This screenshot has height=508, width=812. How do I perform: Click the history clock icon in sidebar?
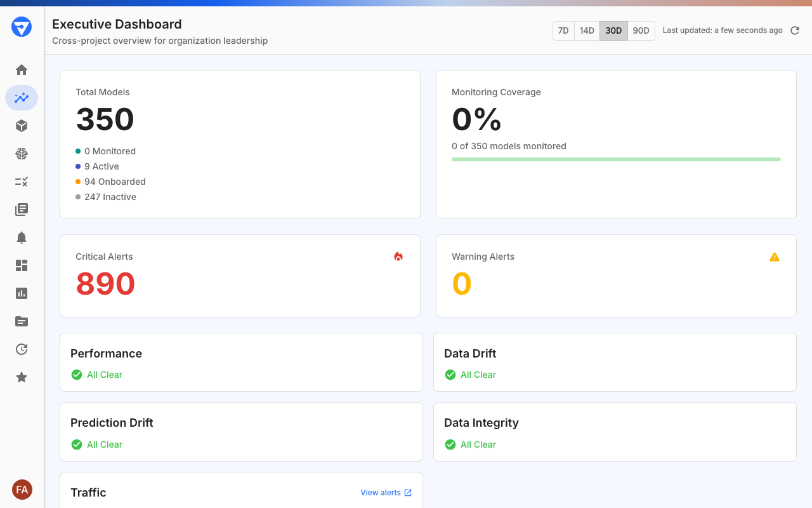pyautogui.click(x=22, y=349)
